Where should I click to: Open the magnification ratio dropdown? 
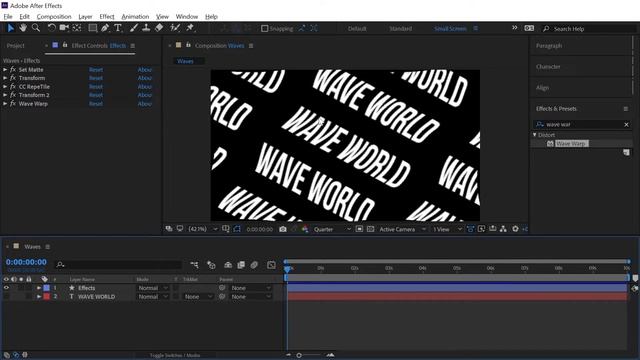(202, 229)
